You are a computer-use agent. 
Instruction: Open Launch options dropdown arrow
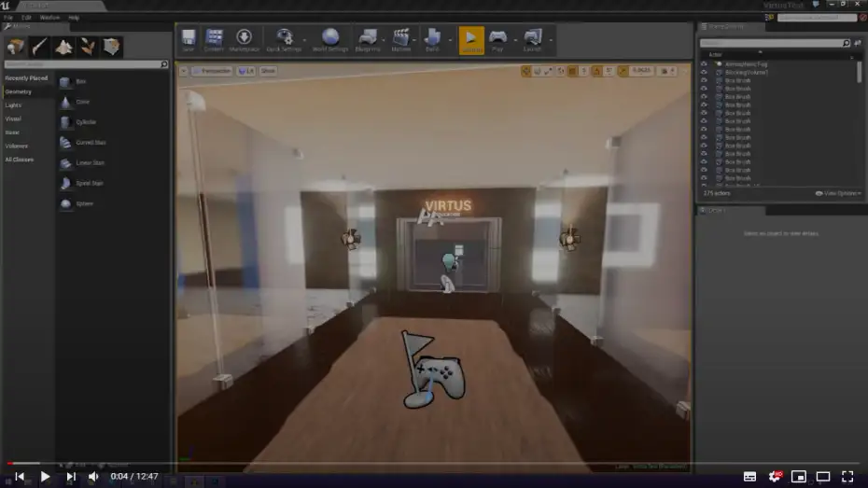[551, 40]
